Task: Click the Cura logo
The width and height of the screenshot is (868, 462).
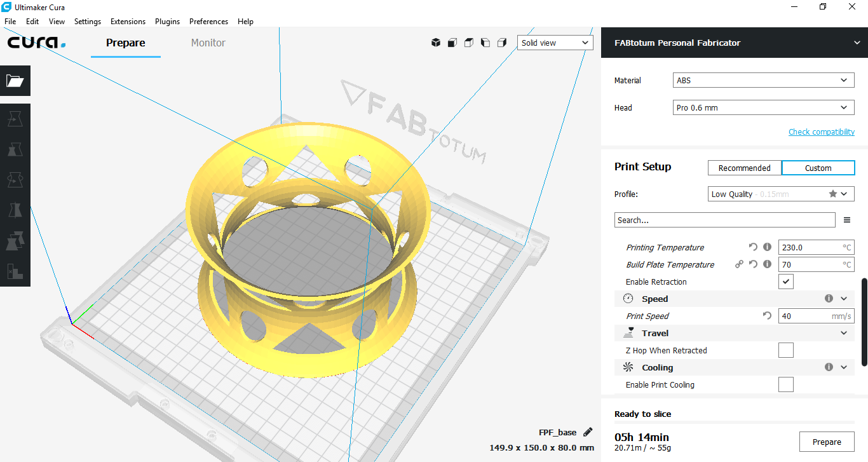Action: tap(37, 43)
